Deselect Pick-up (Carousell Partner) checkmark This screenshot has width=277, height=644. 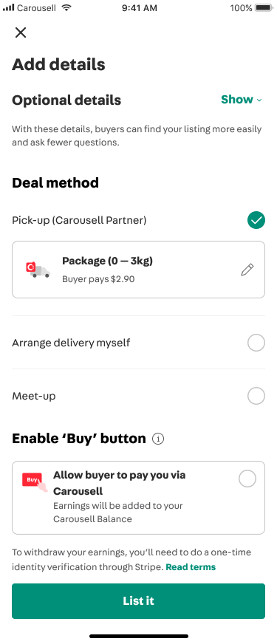coord(256,221)
